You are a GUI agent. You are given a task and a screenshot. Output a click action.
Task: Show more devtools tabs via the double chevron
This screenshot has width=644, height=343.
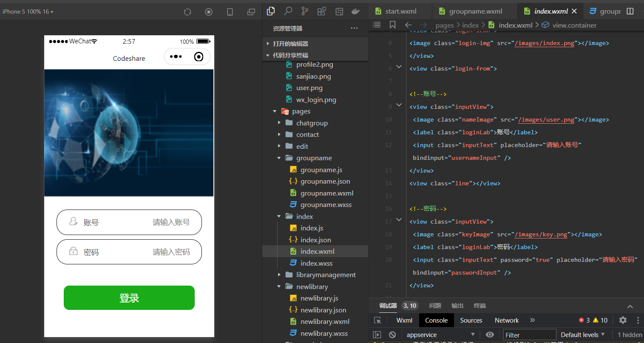(x=532, y=320)
